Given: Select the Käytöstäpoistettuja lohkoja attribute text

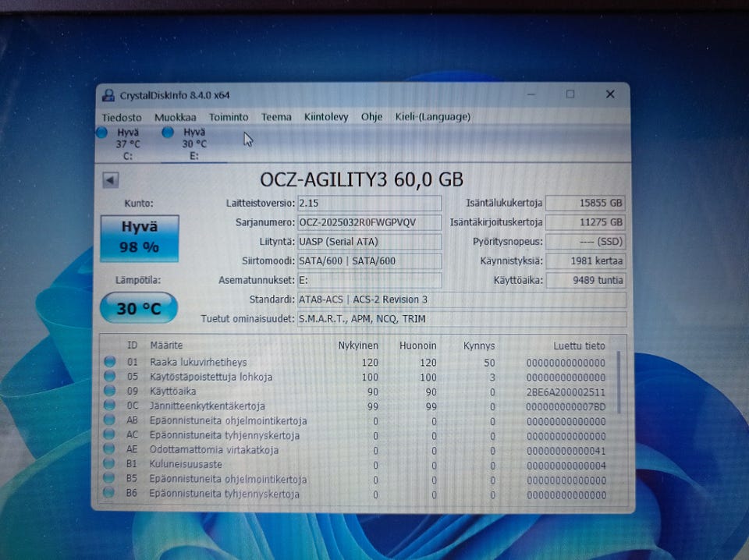Looking at the screenshot, I should [211, 377].
